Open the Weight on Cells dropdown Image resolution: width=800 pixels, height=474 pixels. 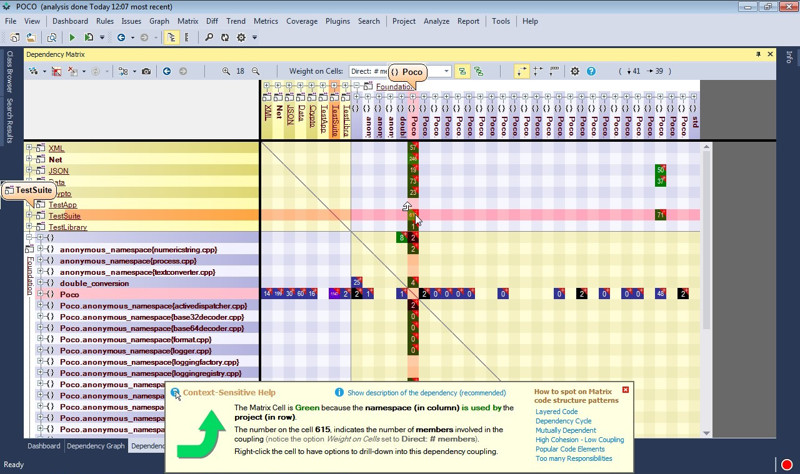pyautogui.click(x=446, y=71)
